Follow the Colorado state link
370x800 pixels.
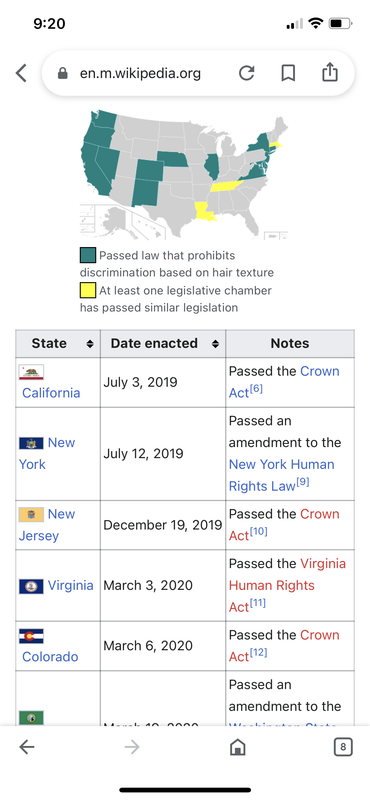coord(50,657)
